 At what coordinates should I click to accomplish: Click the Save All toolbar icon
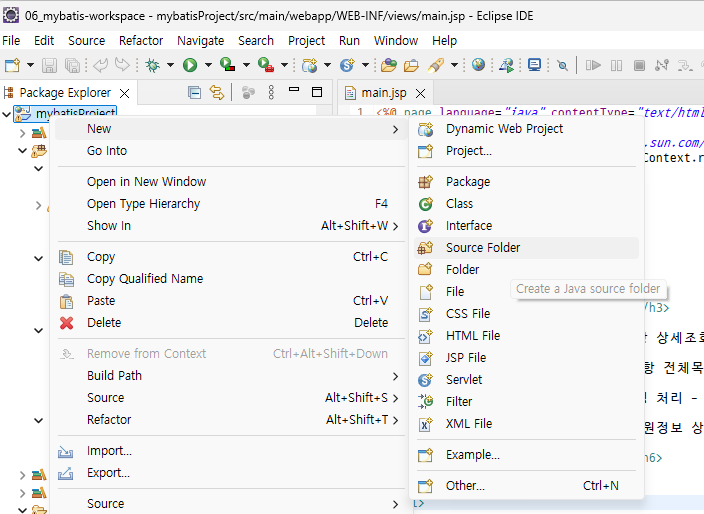click(x=72, y=66)
